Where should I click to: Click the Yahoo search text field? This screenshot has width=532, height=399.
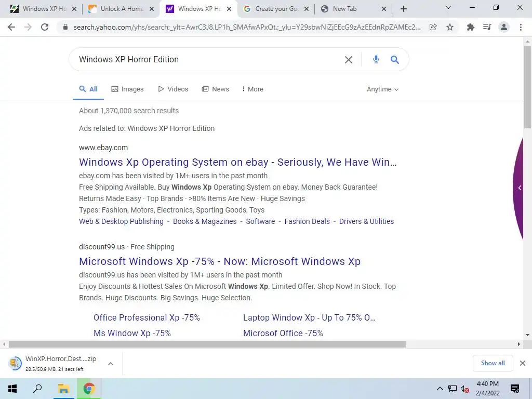pyautogui.click(x=207, y=60)
